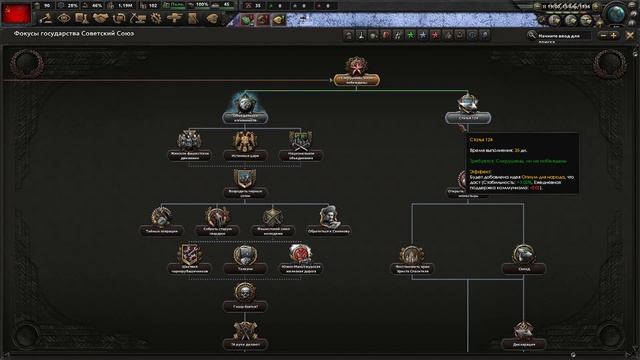The width and height of the screenshot is (640, 360).
Task: Select the red wax seal railway focus
Action: (301, 259)
